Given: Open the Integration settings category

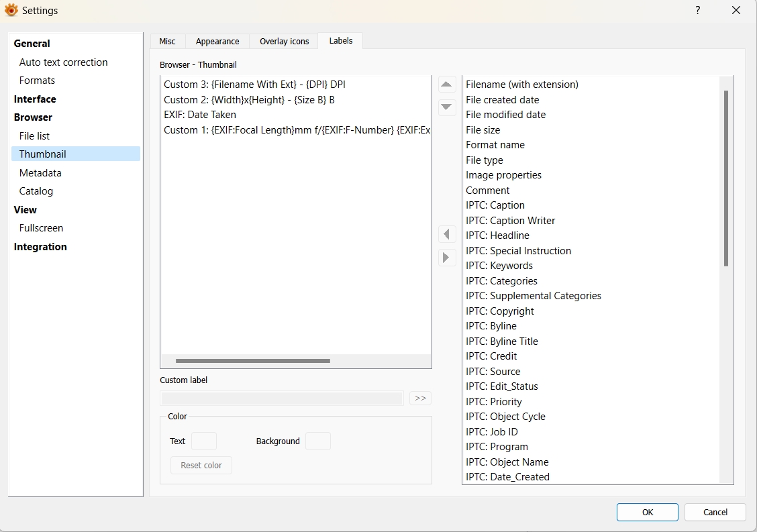Looking at the screenshot, I should click(40, 246).
